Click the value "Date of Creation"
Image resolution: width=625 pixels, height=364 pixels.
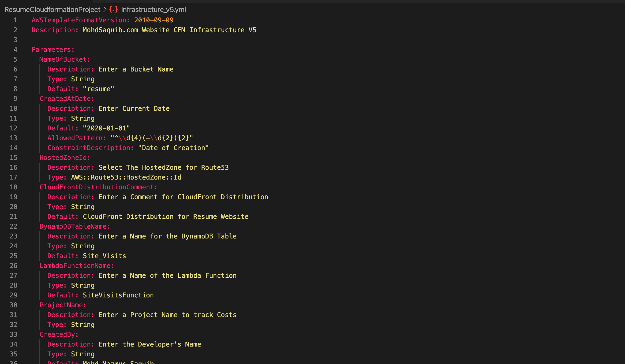(173, 148)
